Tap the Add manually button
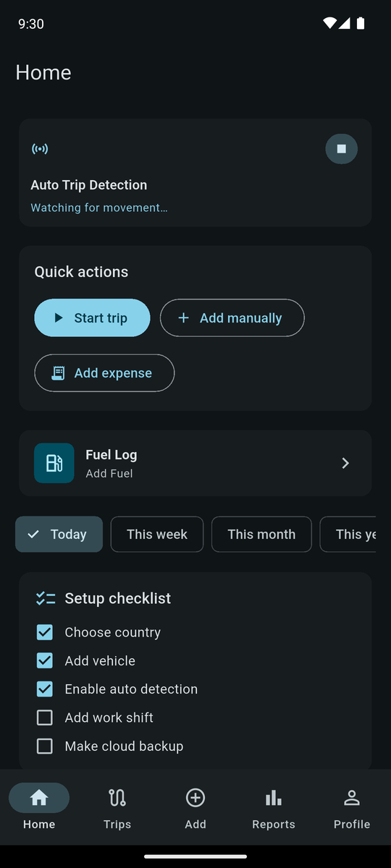Screen dimensions: 391x868 pyautogui.click(x=232, y=318)
